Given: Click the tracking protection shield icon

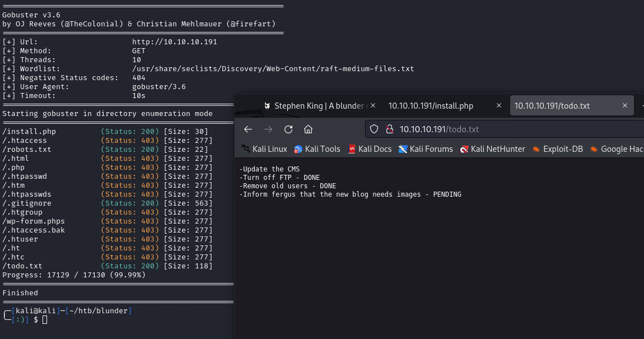Looking at the screenshot, I should (375, 129).
